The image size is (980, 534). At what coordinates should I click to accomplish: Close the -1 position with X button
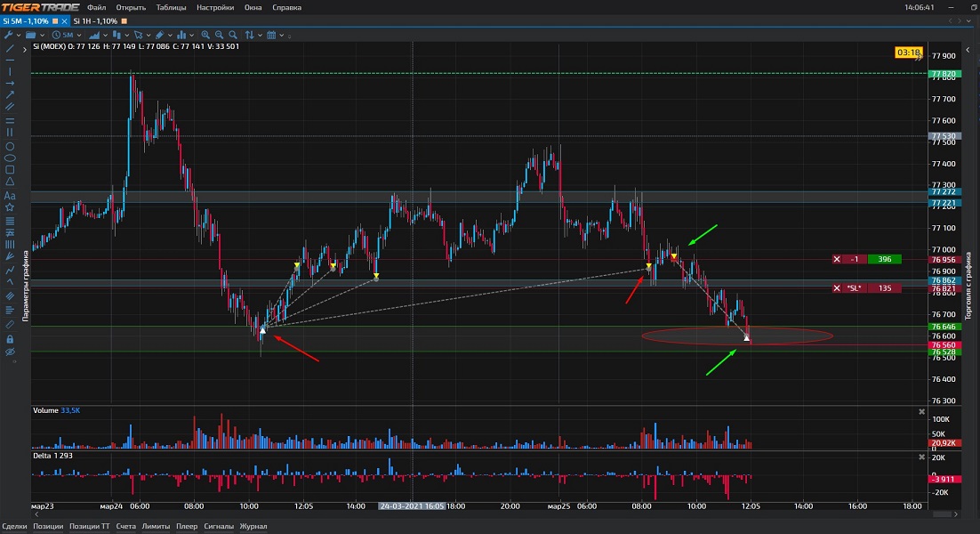pos(837,259)
